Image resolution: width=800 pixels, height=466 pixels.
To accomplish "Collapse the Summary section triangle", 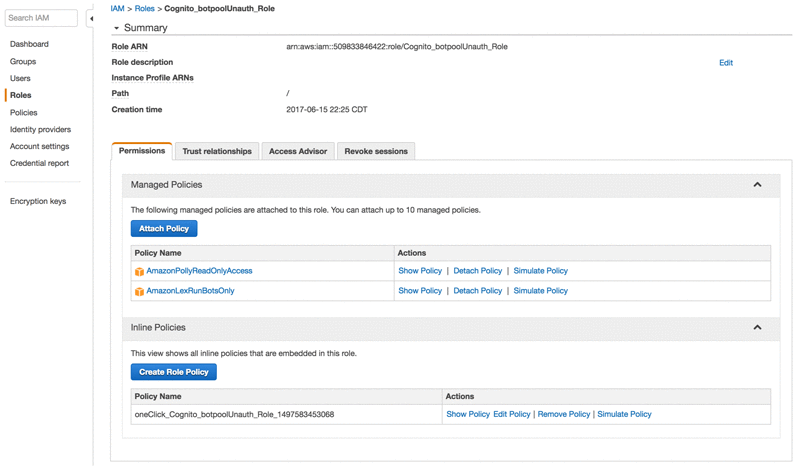I will pos(116,28).
